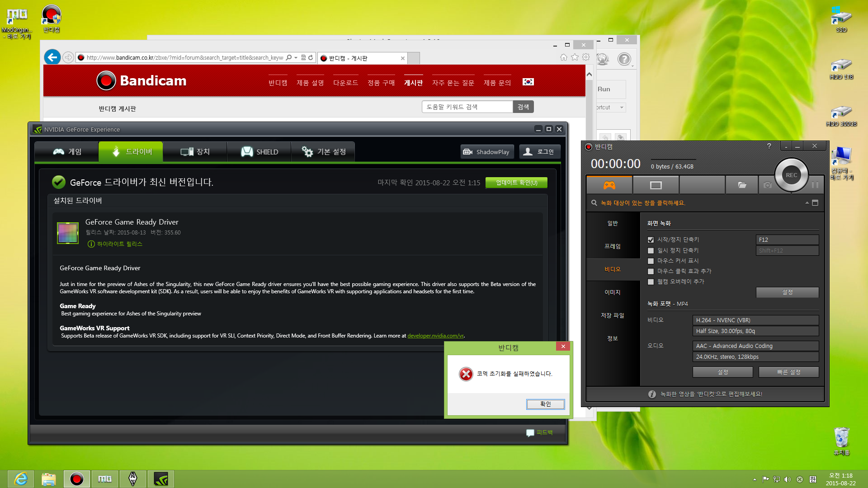Close the 반디캠 error dialog
The height and width of the screenshot is (488, 868).
point(563,346)
